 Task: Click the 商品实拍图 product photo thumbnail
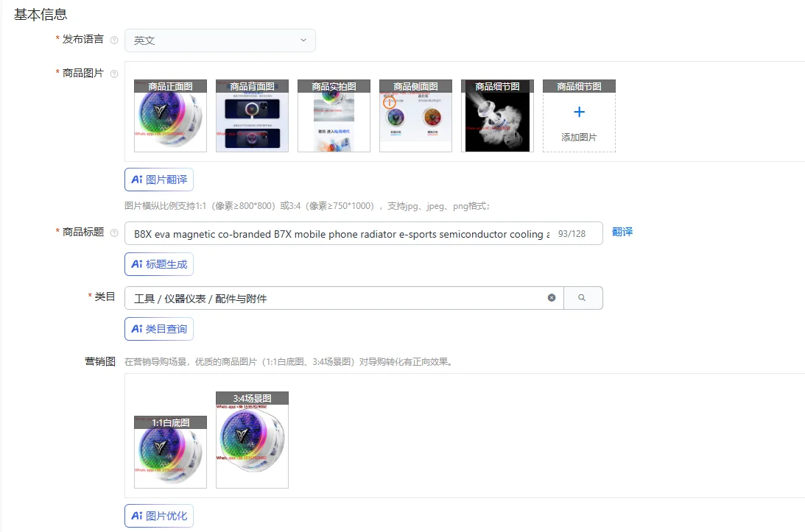[x=334, y=116]
